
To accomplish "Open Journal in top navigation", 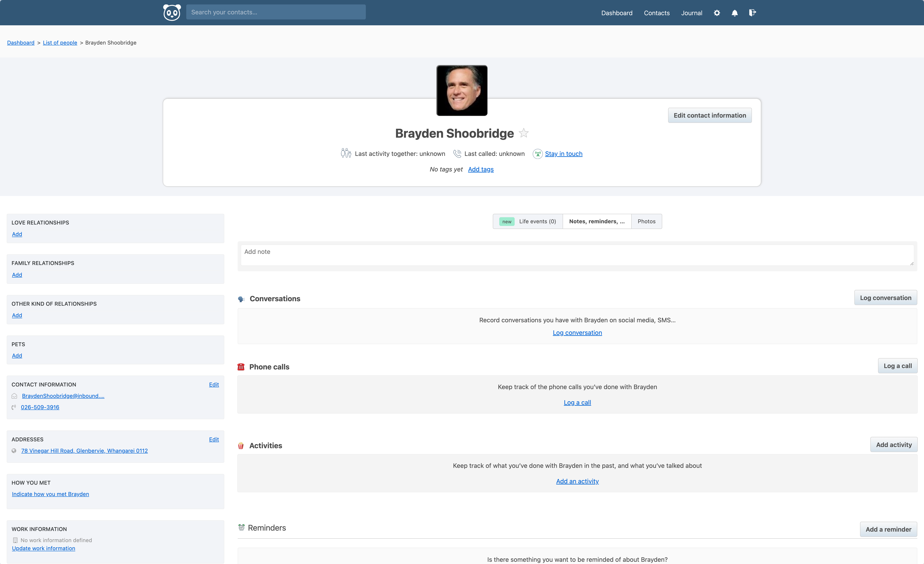I will pos(691,13).
